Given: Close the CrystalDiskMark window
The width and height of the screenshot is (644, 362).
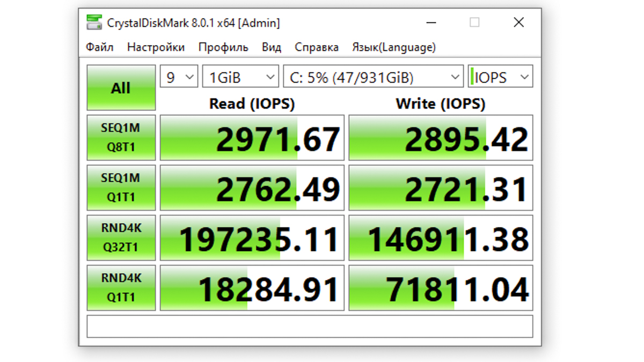Looking at the screenshot, I should point(518,23).
